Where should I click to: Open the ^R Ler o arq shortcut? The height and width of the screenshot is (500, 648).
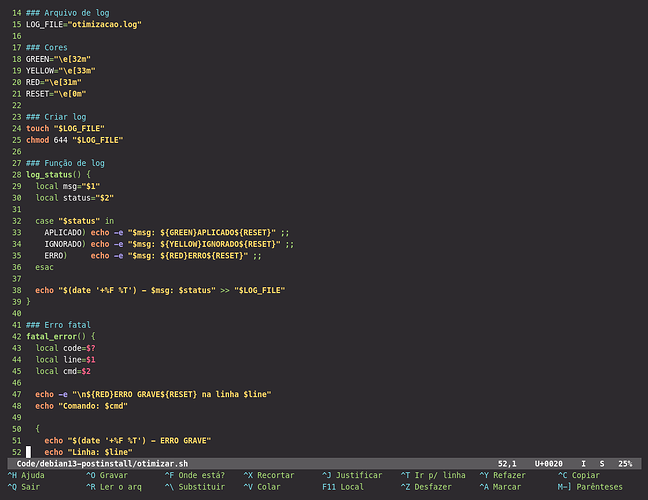point(114,487)
